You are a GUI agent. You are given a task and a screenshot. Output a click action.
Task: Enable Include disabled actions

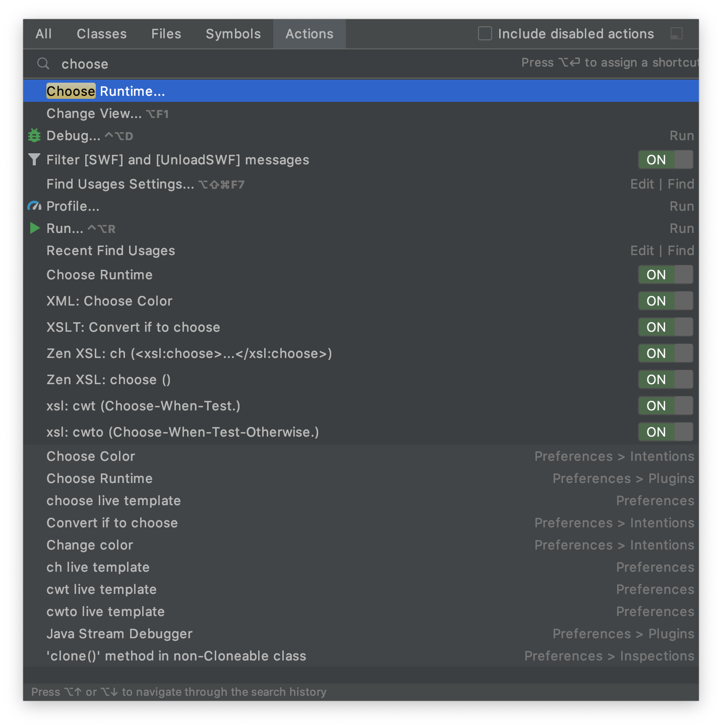(485, 33)
